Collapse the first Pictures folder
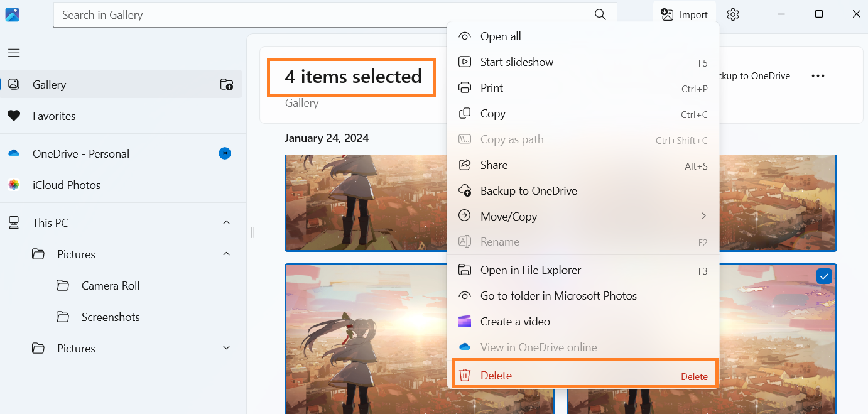This screenshot has width=868, height=414. (226, 254)
